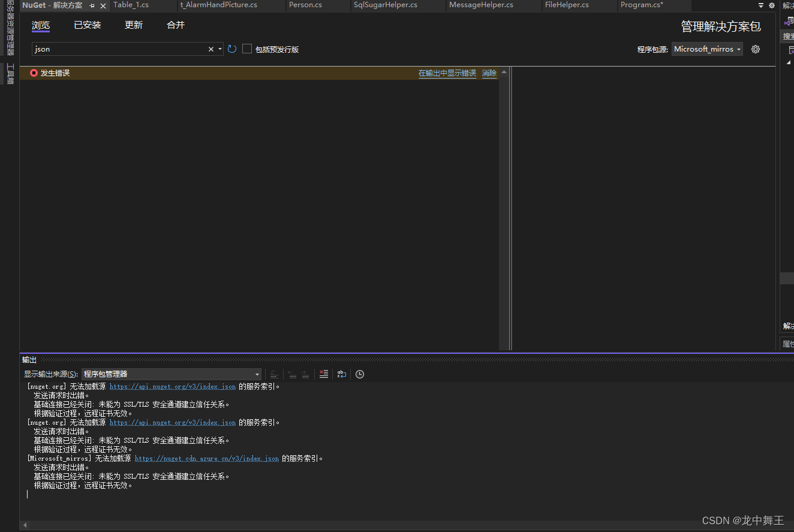Viewport: 794px width, 532px height.
Task: Pin the NuGet solution tab
Action: pos(92,5)
